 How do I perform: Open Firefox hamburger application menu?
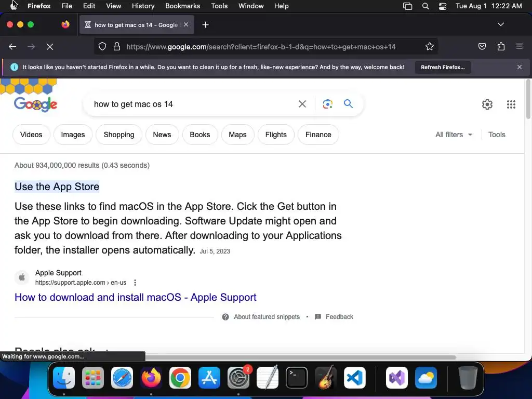tap(520, 46)
